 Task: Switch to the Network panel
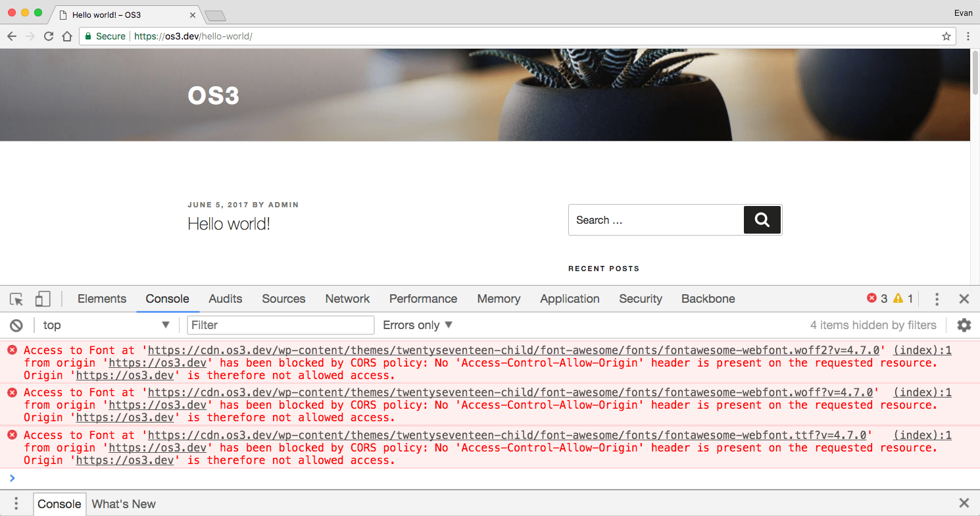[347, 299]
